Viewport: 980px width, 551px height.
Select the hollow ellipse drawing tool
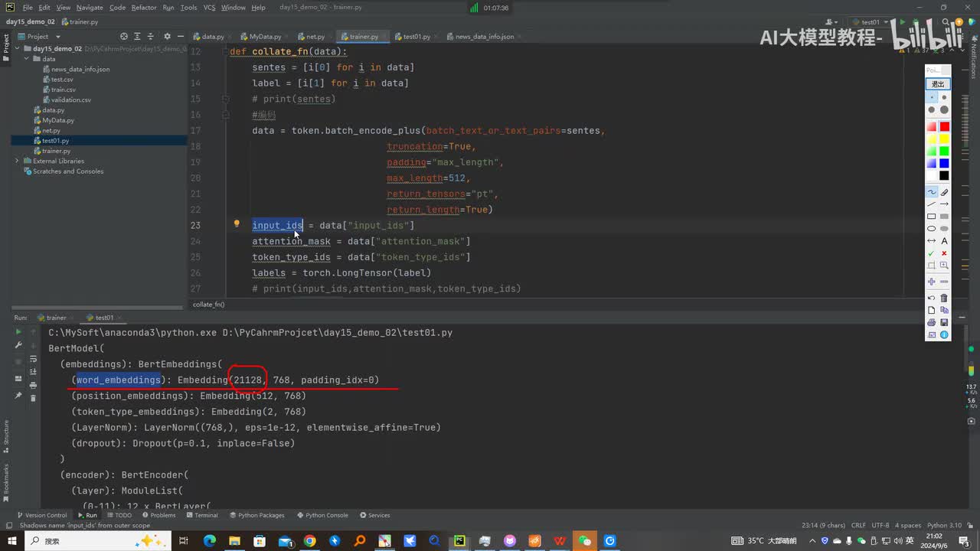[x=932, y=229]
